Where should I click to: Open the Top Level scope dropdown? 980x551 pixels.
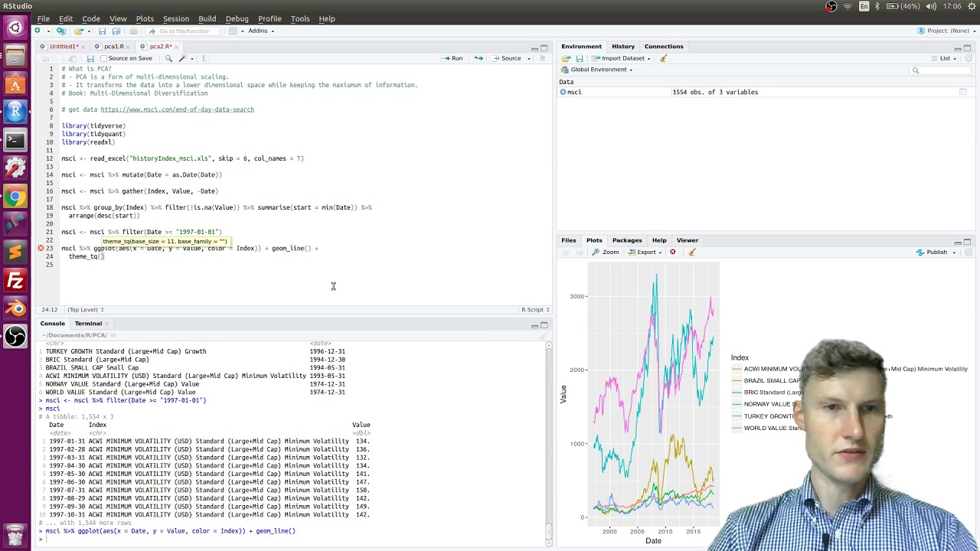[x=85, y=309]
